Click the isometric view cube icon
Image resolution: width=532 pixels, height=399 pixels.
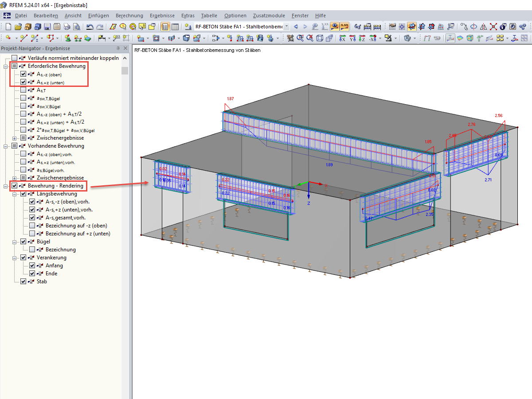click(x=320, y=38)
